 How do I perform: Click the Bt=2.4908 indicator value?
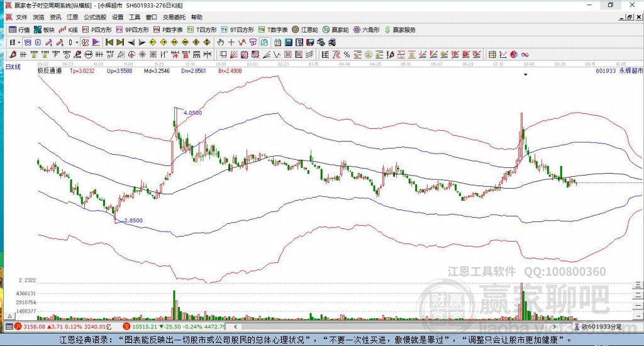230,70
